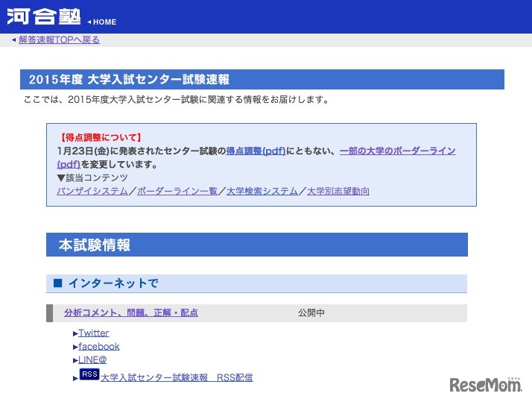Click the RSS badge icon

point(89,374)
